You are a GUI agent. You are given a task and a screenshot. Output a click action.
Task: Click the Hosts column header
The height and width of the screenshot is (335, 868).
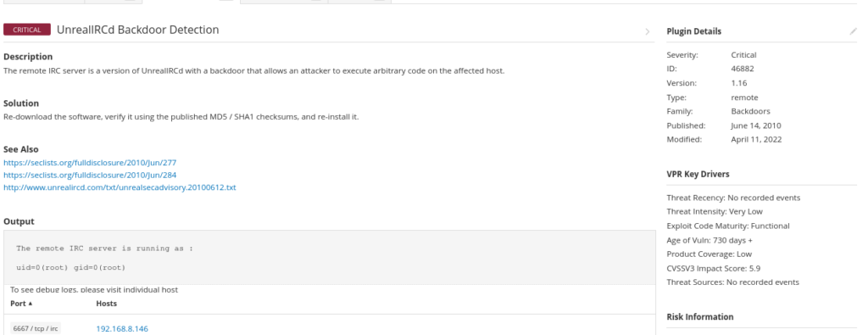(x=106, y=304)
